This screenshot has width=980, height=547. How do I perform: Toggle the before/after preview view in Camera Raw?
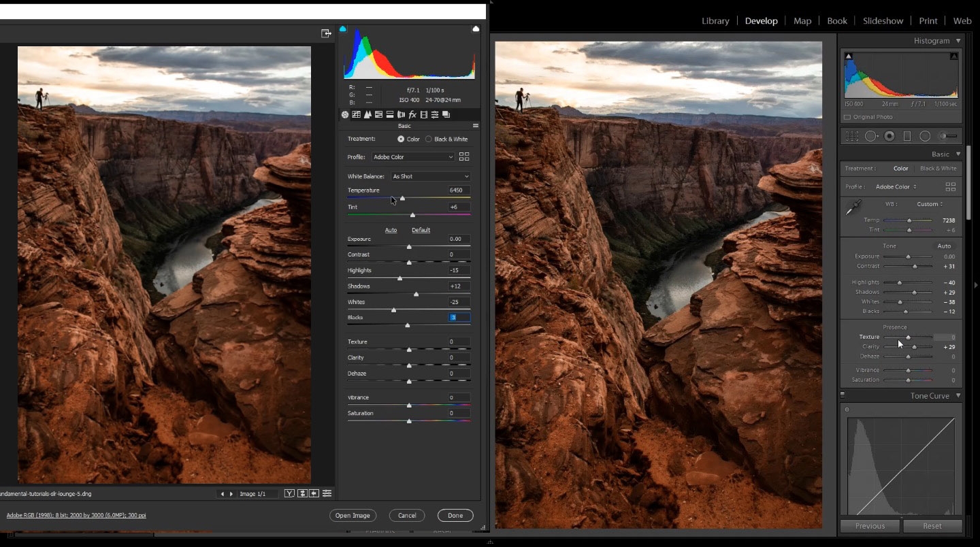289,493
